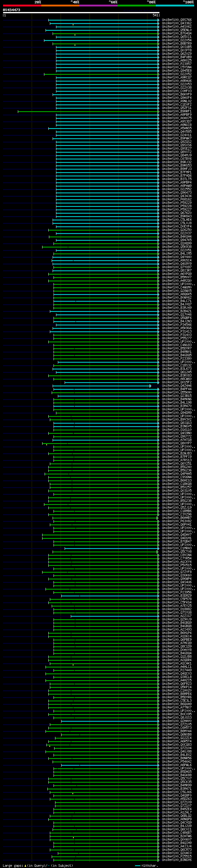Click the white query sequence bar

[81, 12]
